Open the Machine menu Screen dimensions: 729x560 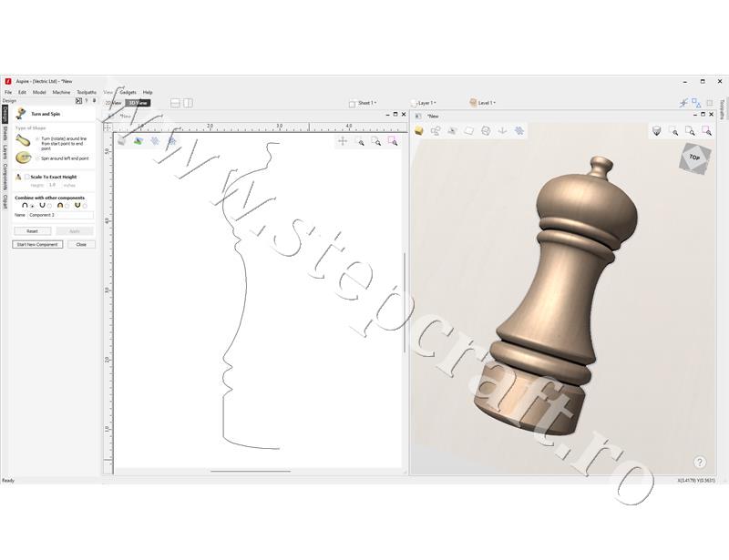point(61,93)
